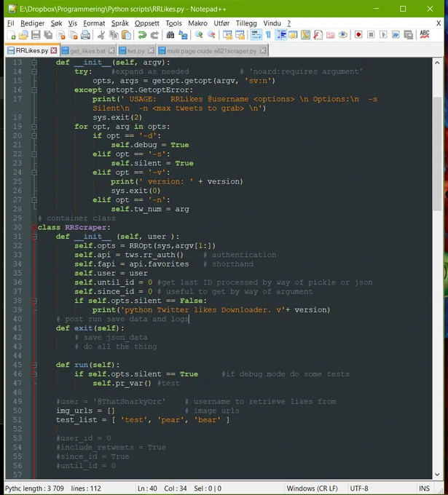Viewport: 448px width, 495px height.
Task: Print the document with the printer icon
Action: point(86,35)
